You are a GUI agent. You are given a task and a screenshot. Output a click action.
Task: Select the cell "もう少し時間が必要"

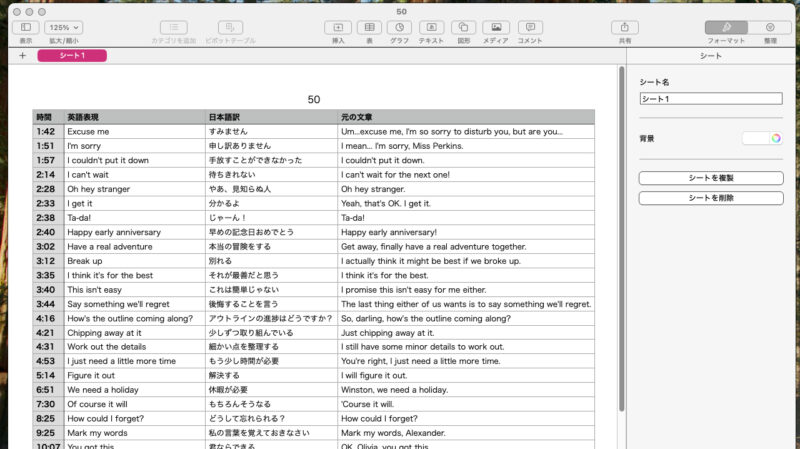coord(271,361)
